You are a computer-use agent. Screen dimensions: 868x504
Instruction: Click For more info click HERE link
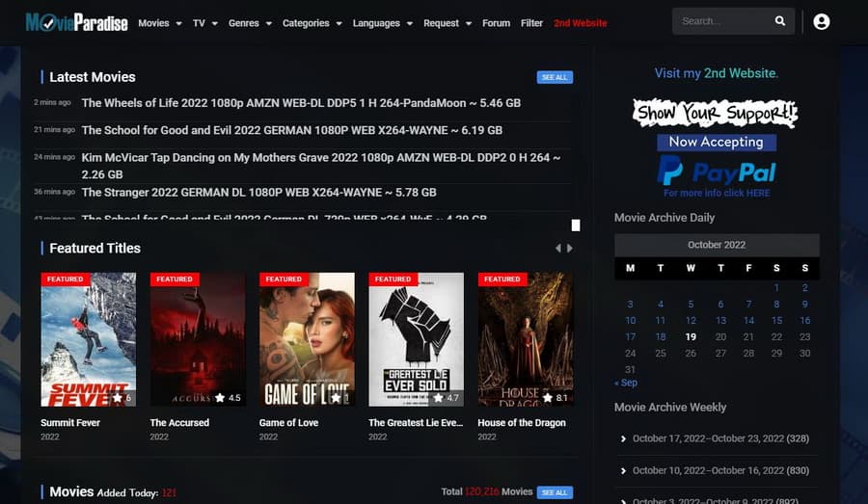tap(717, 193)
